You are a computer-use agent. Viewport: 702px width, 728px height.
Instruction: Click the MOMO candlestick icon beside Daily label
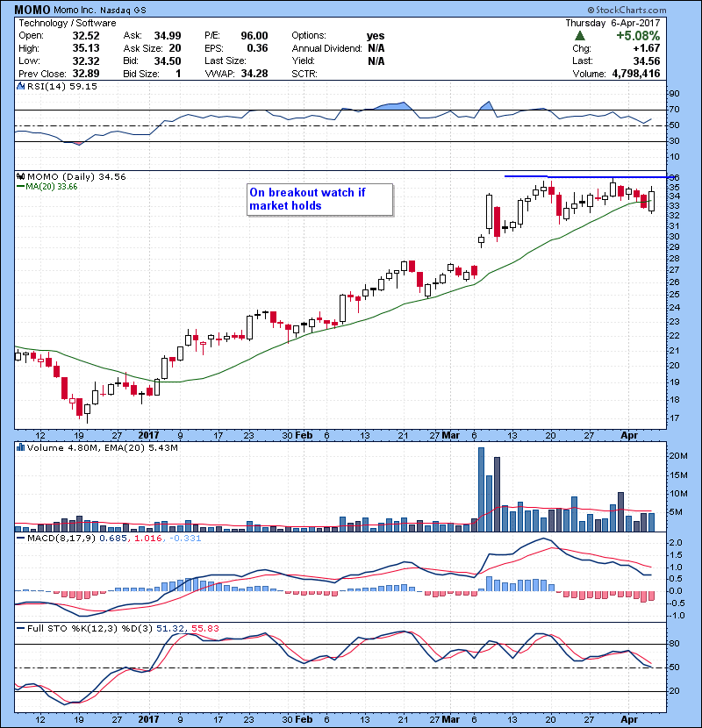coord(20,176)
